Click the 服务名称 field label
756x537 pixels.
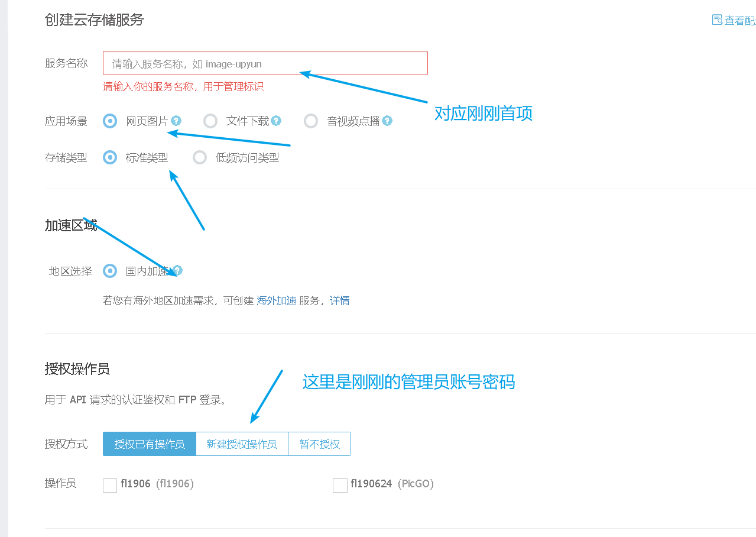[x=66, y=63]
